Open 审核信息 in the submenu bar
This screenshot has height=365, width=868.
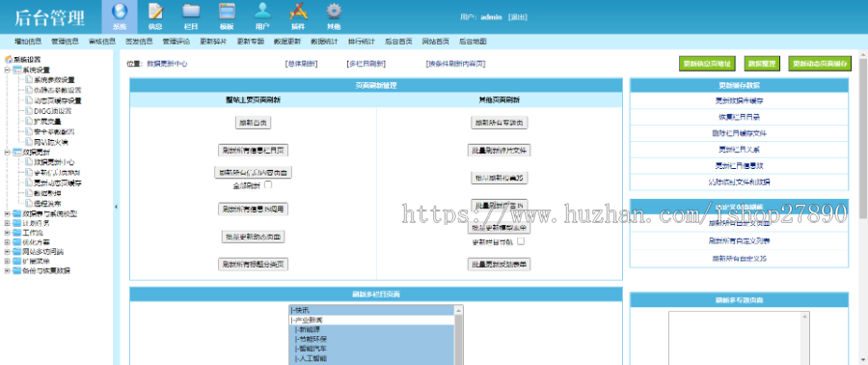click(102, 42)
